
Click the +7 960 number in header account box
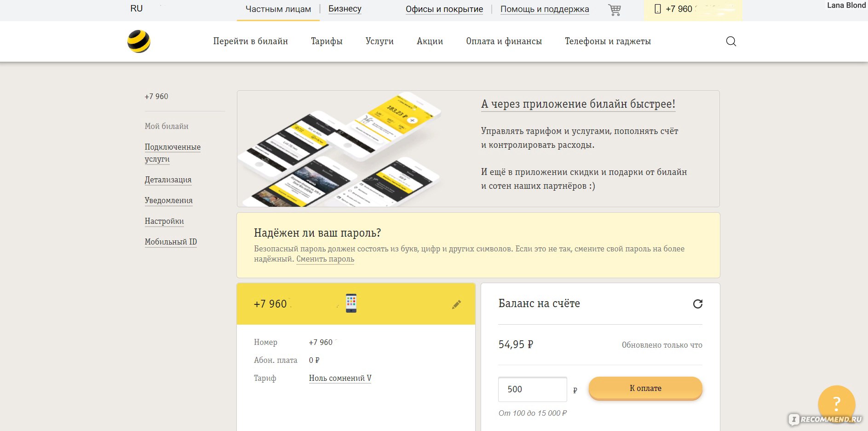[679, 9]
